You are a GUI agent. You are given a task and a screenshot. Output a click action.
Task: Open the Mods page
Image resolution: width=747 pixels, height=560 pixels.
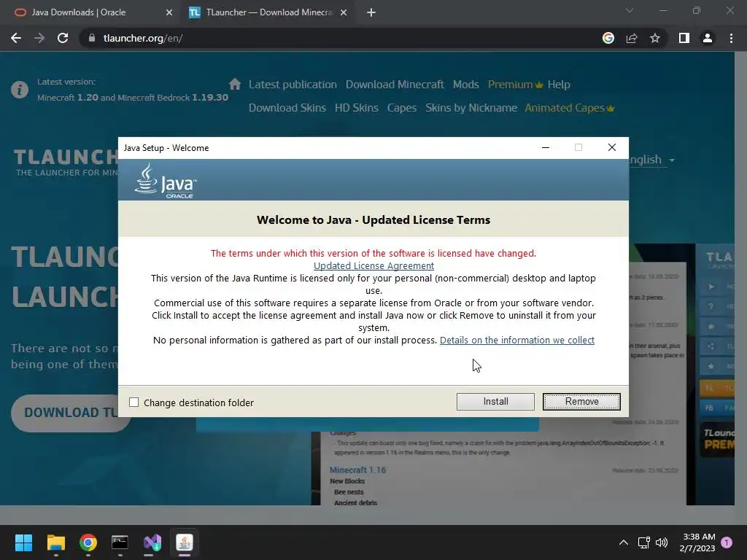(465, 85)
